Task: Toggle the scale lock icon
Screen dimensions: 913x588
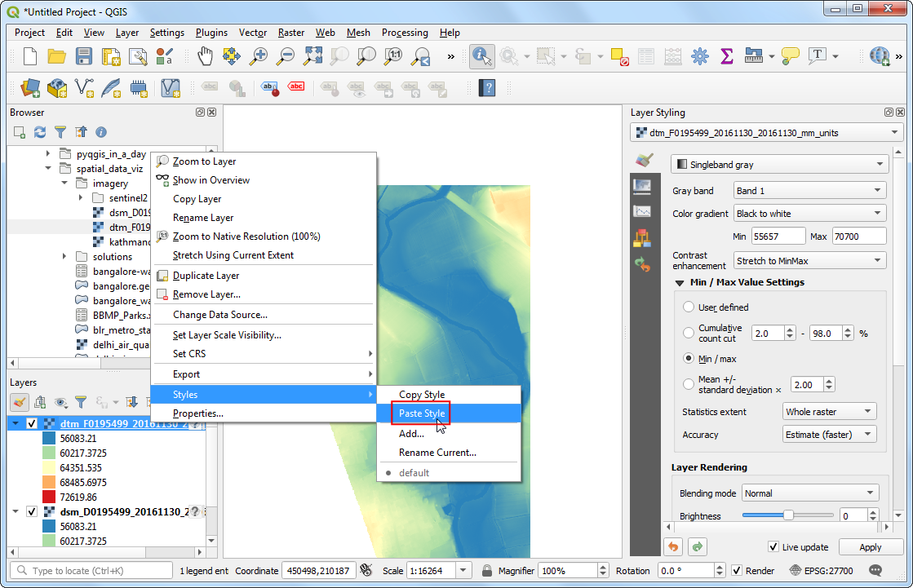Action: (487, 571)
